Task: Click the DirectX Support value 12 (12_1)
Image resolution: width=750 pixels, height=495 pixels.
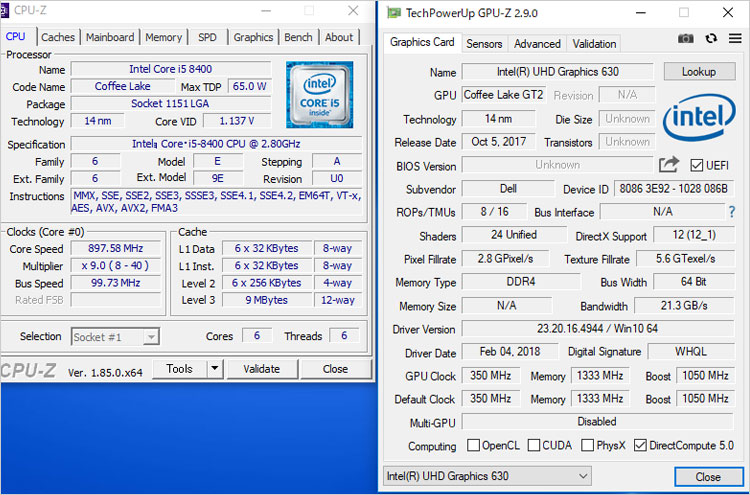Action: (694, 235)
